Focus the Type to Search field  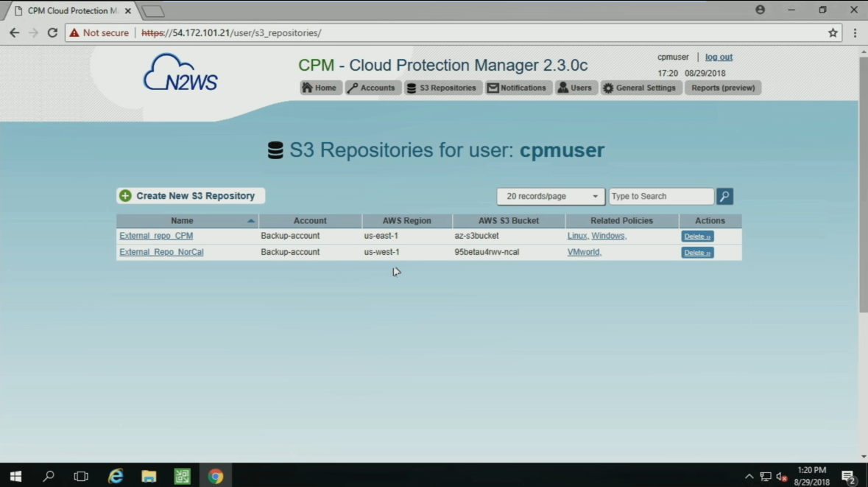pos(661,196)
